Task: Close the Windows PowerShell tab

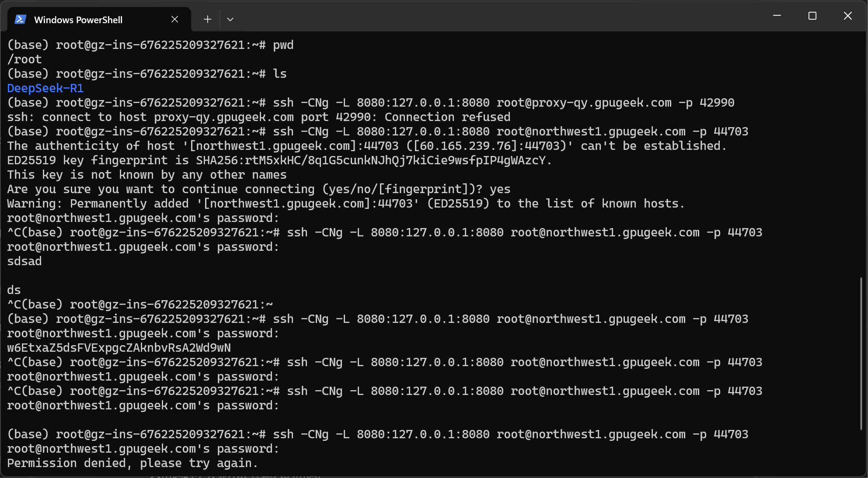Action: (x=174, y=19)
